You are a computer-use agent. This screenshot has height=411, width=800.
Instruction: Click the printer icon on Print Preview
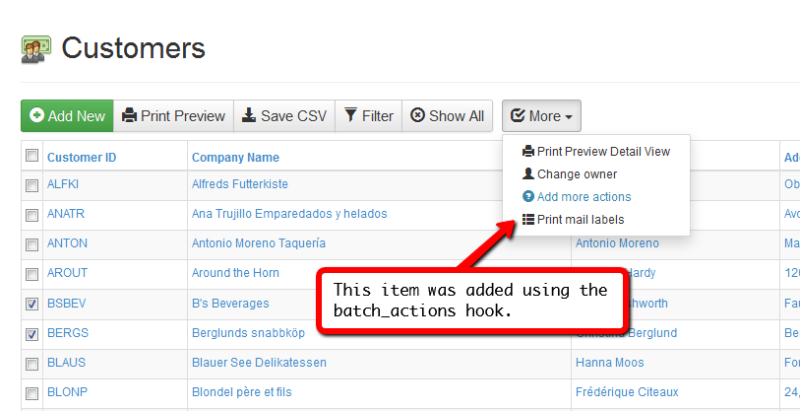click(x=129, y=116)
